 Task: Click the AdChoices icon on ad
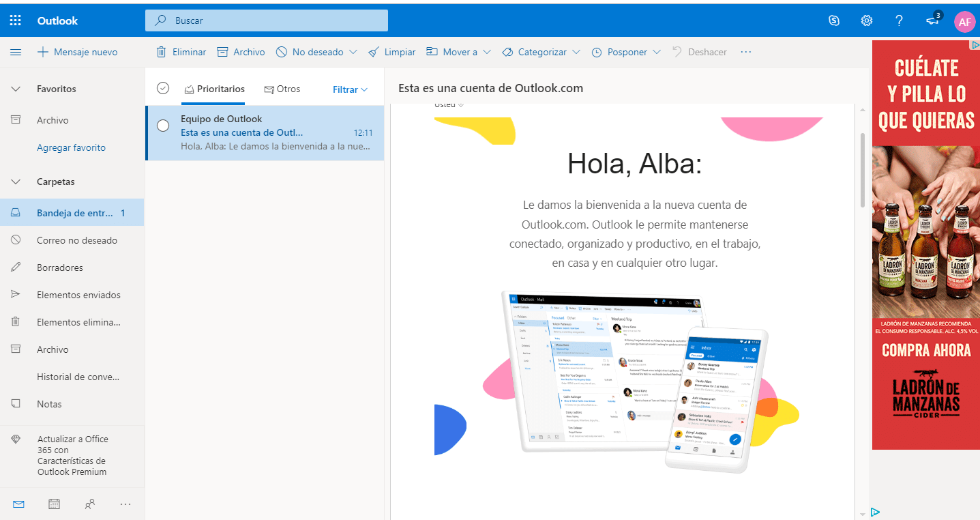tap(975, 45)
